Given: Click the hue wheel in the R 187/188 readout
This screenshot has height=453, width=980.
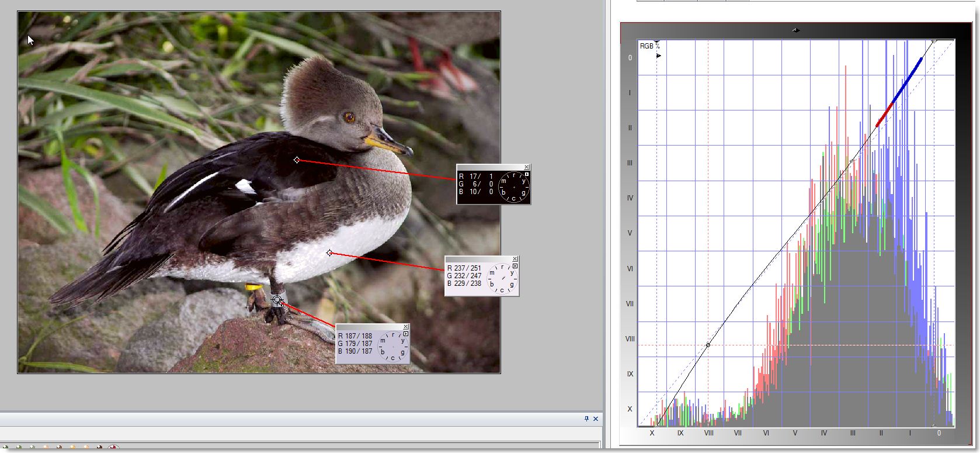Looking at the screenshot, I should coord(394,347).
